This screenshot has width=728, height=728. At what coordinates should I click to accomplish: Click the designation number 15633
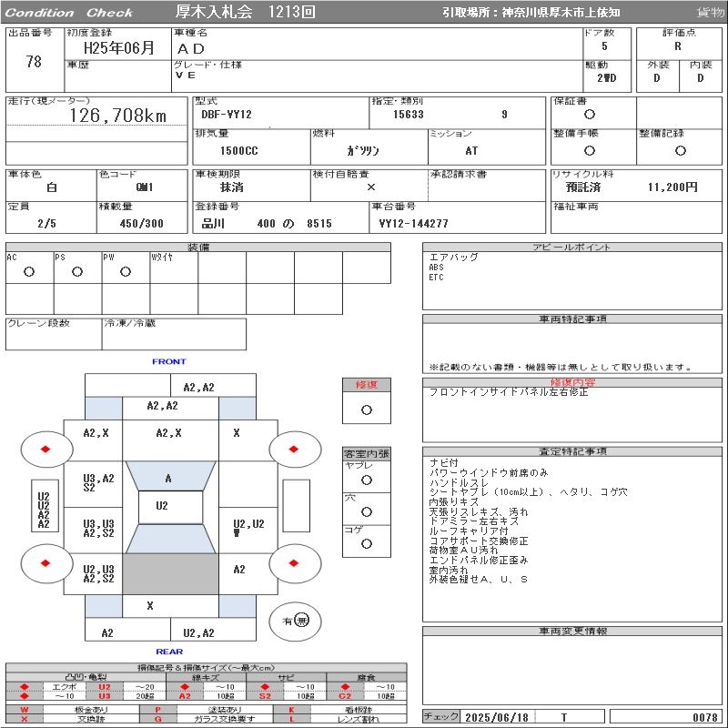point(409,115)
